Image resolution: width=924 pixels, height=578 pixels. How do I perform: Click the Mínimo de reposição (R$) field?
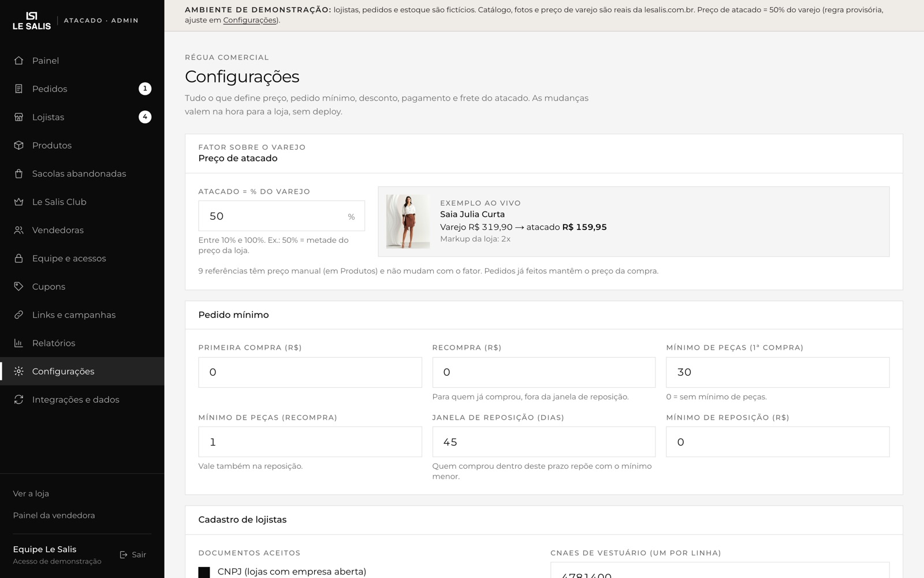tap(778, 442)
